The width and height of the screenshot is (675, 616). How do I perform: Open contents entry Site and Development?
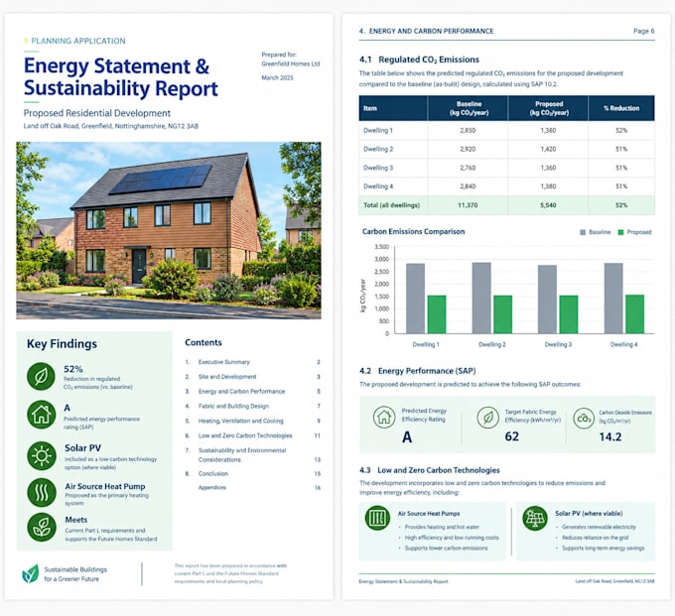[252, 377]
